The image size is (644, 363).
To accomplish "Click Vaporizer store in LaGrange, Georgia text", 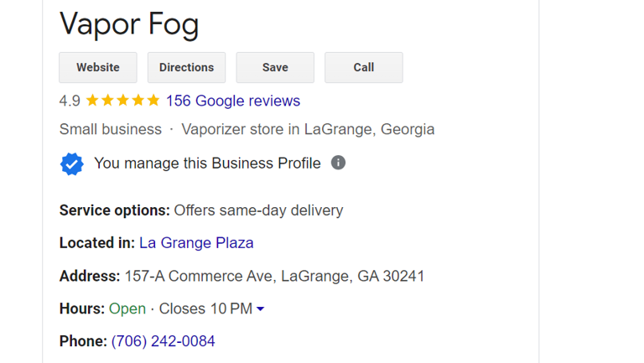I will pyautogui.click(x=308, y=129).
